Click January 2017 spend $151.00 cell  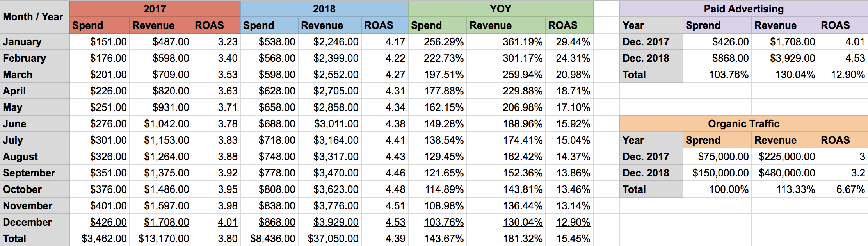pyautogui.click(x=108, y=42)
